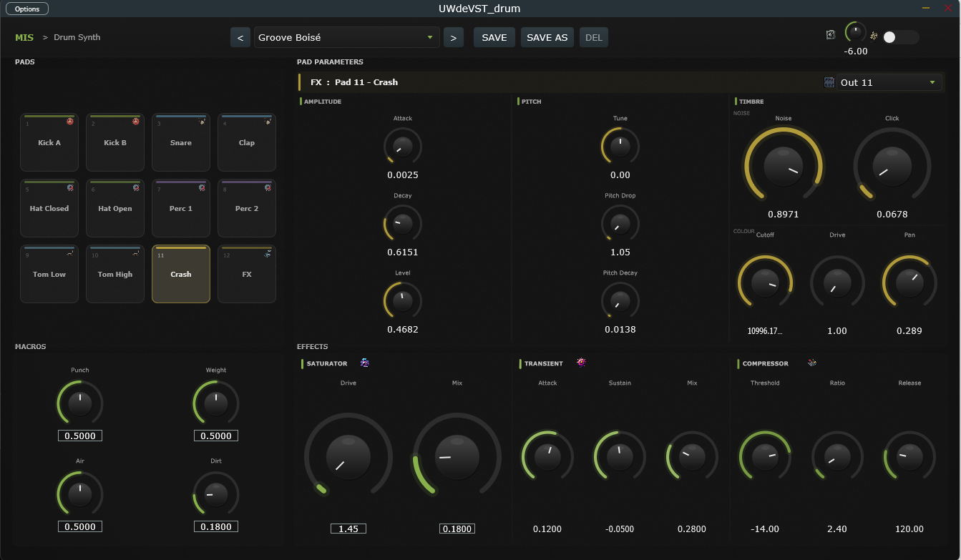961x560 pixels.
Task: Click the SAVE AS button
Action: pos(547,38)
